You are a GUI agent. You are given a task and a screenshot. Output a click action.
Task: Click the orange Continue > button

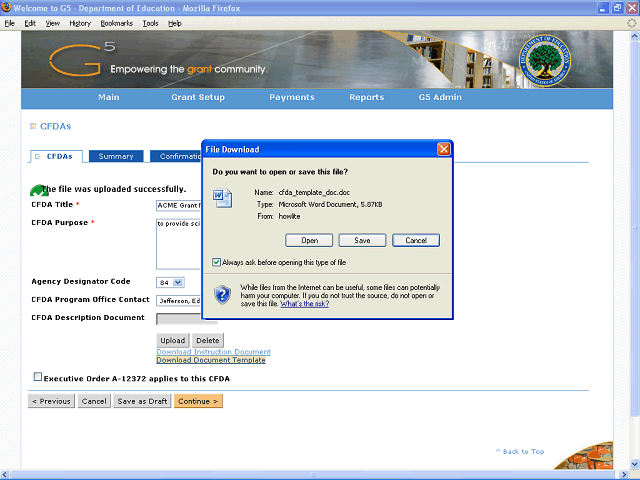[198, 401]
